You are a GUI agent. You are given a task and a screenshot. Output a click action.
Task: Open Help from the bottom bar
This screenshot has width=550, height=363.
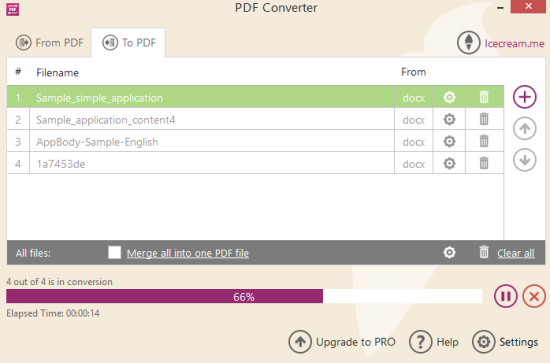point(434,342)
